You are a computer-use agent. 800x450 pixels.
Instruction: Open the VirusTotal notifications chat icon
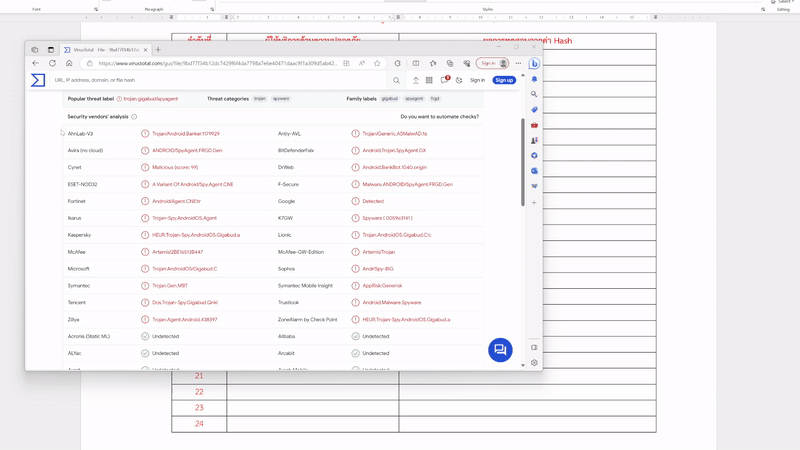444,80
